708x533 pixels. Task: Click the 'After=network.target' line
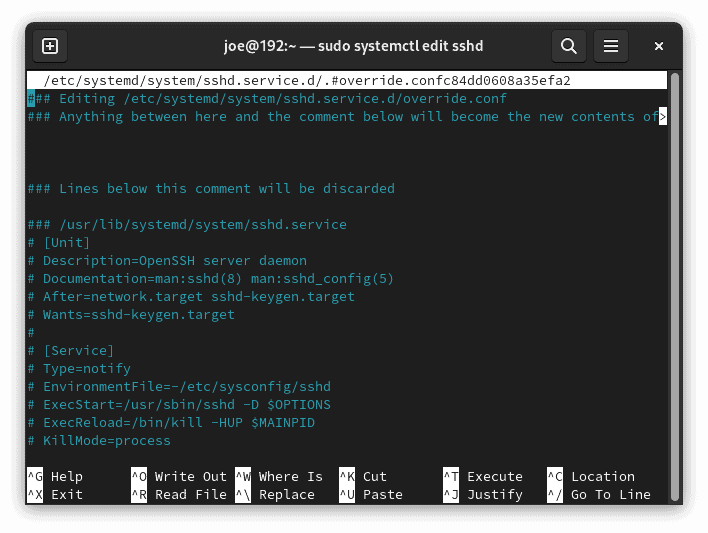191,297
